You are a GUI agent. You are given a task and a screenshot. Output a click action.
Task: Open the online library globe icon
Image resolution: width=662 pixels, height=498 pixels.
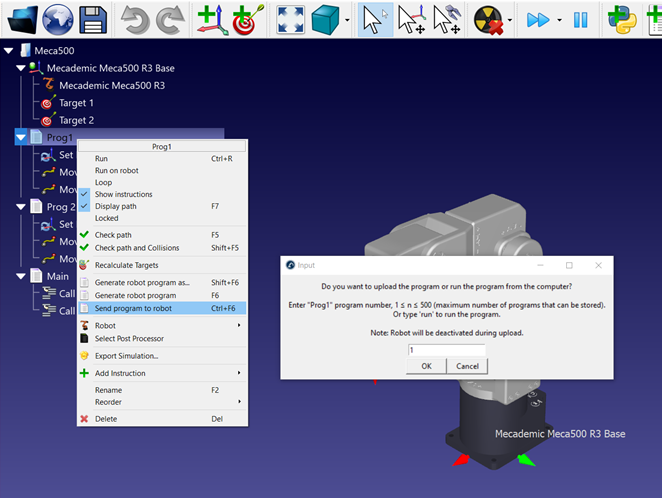pyautogui.click(x=58, y=18)
